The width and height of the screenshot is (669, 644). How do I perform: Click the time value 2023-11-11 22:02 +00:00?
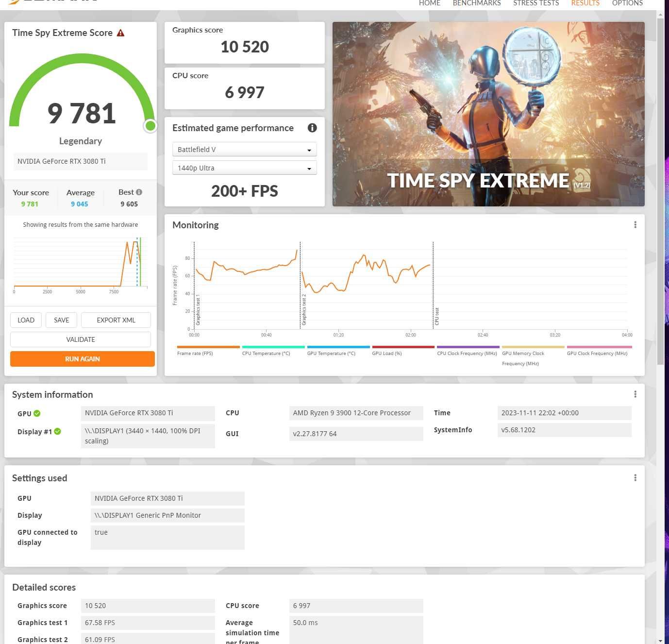(565, 413)
